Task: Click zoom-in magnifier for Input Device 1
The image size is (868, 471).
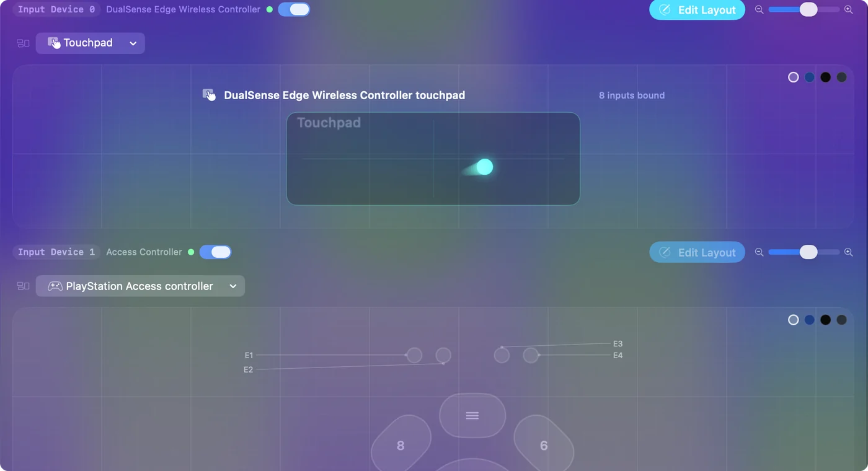Action: [x=849, y=252]
